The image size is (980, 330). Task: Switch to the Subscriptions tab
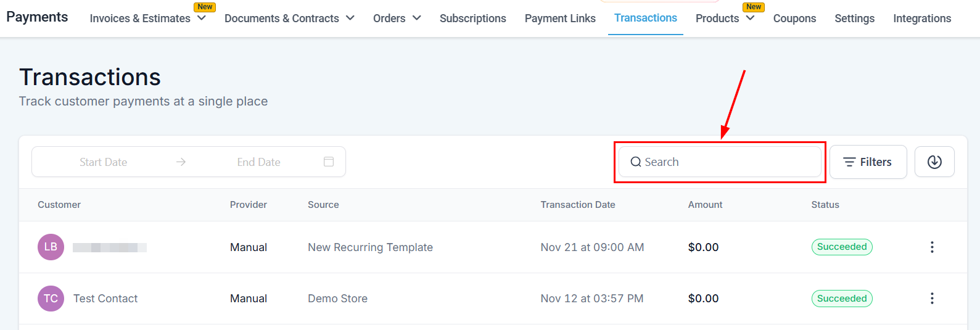[472, 19]
